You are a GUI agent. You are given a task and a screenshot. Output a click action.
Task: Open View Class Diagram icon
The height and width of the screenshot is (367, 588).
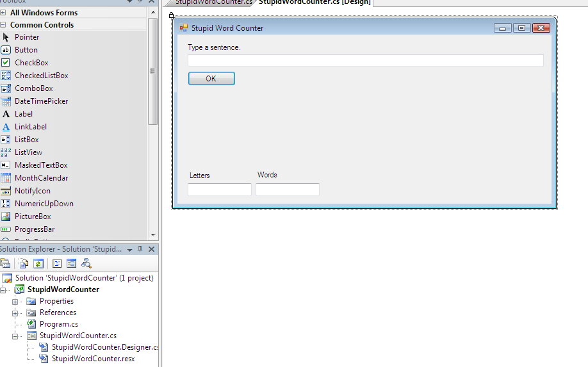[86, 263]
